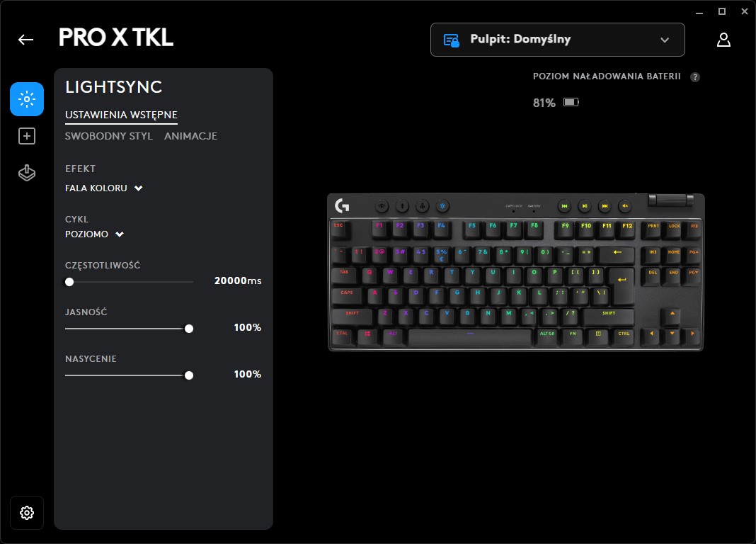Click the CZĘSTOTLIWOŚĆ slider handle
The image size is (756, 544).
click(69, 282)
